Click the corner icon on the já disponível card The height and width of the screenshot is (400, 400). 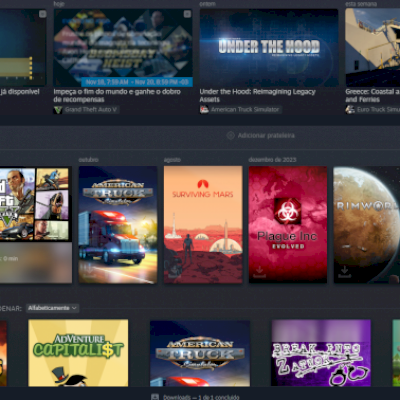(42, 14)
